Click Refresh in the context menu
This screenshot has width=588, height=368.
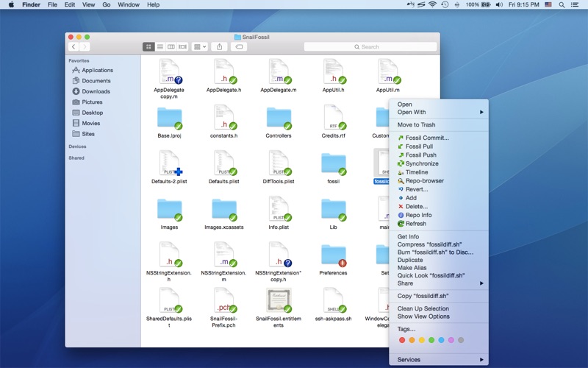415,224
